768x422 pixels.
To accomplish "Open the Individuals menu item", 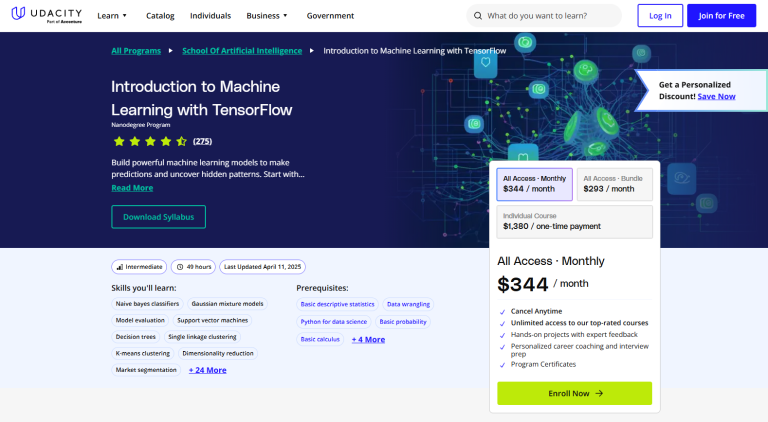I will coord(211,16).
